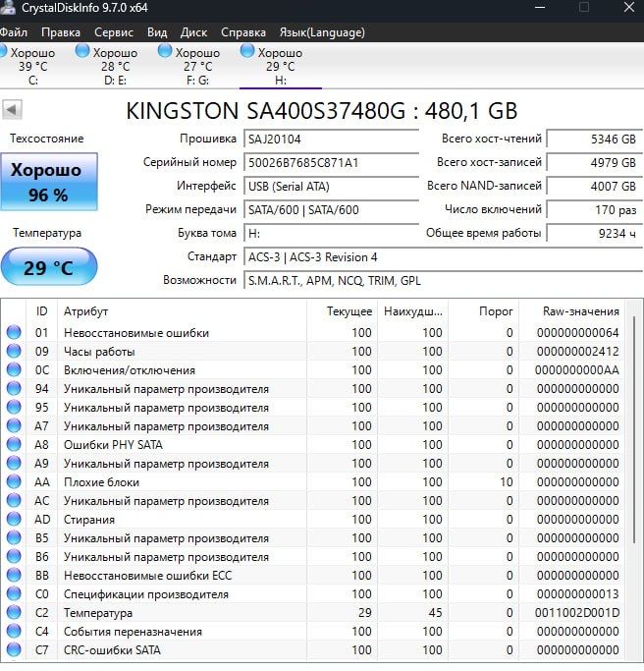Image resolution: width=644 pixels, height=671 pixels.
Task: Click power-on hours value 9234 ч
Action: click(595, 233)
